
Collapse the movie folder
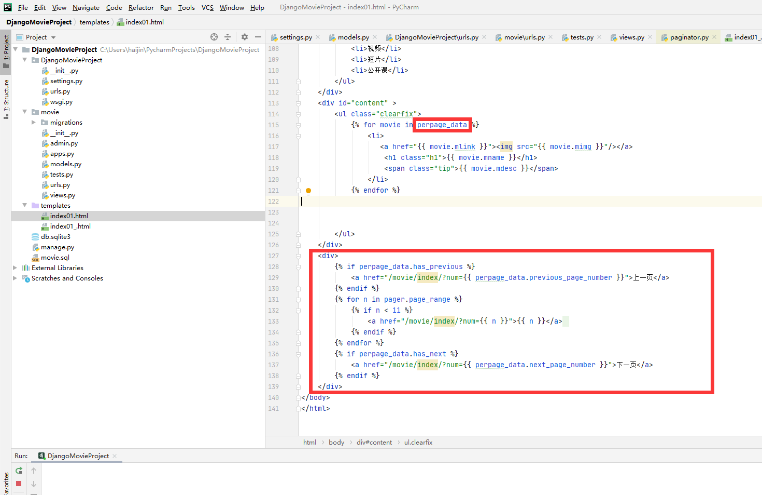pyautogui.click(x=25, y=112)
